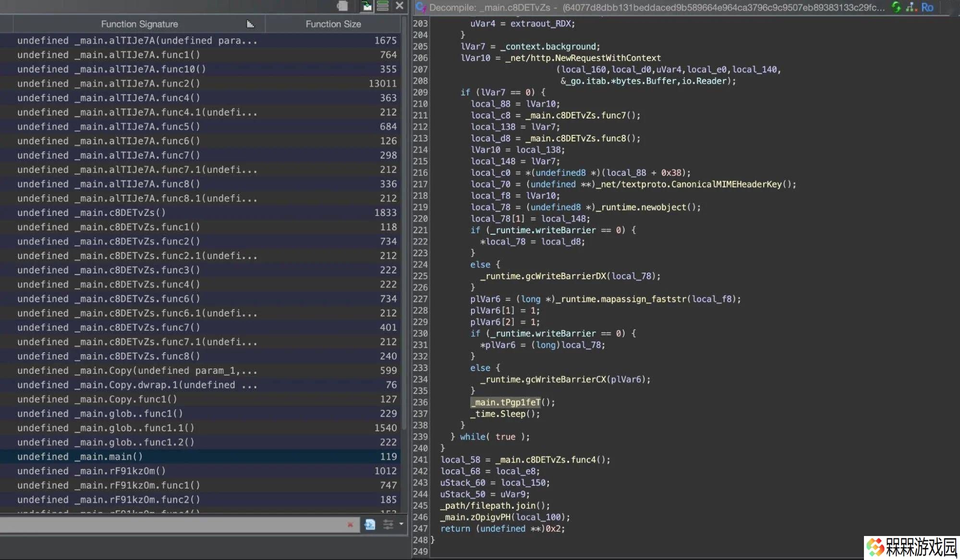Select the _main.alTIJe7A.func1() row
960x560 pixels.
[x=200, y=54]
